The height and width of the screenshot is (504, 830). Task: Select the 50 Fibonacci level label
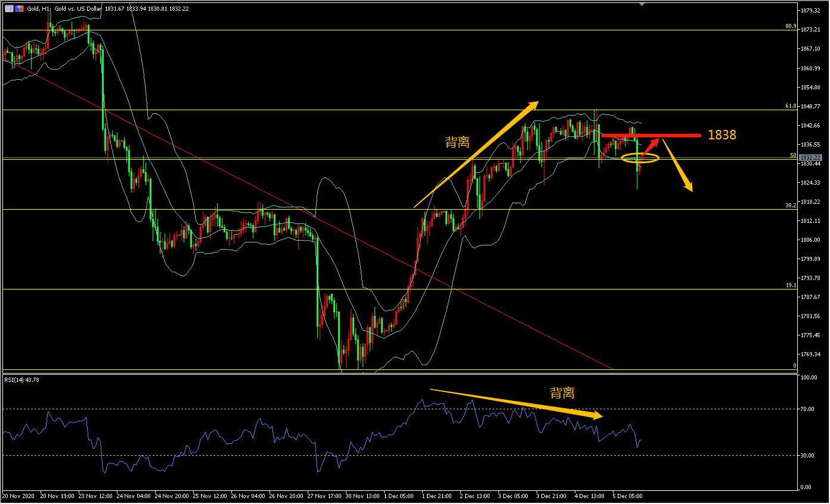[x=793, y=155]
